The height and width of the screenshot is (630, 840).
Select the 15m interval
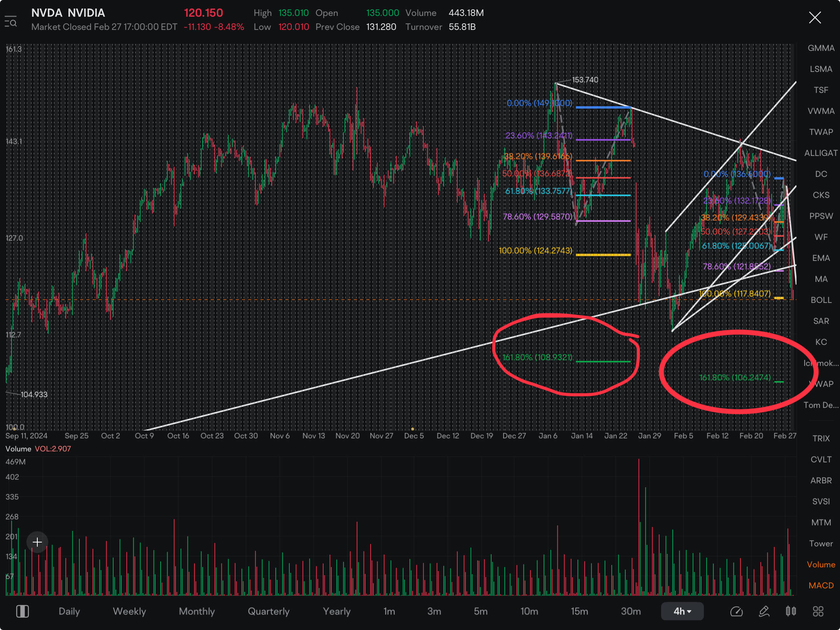[x=579, y=611]
